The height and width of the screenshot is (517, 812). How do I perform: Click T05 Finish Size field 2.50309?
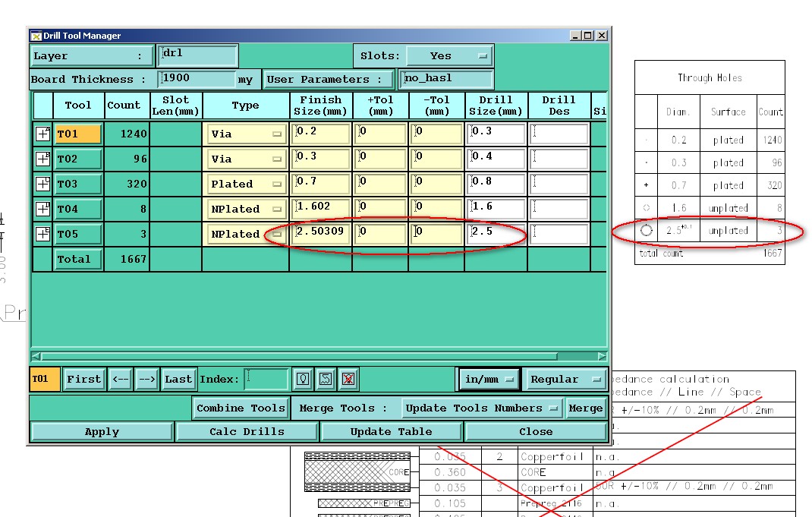(320, 234)
